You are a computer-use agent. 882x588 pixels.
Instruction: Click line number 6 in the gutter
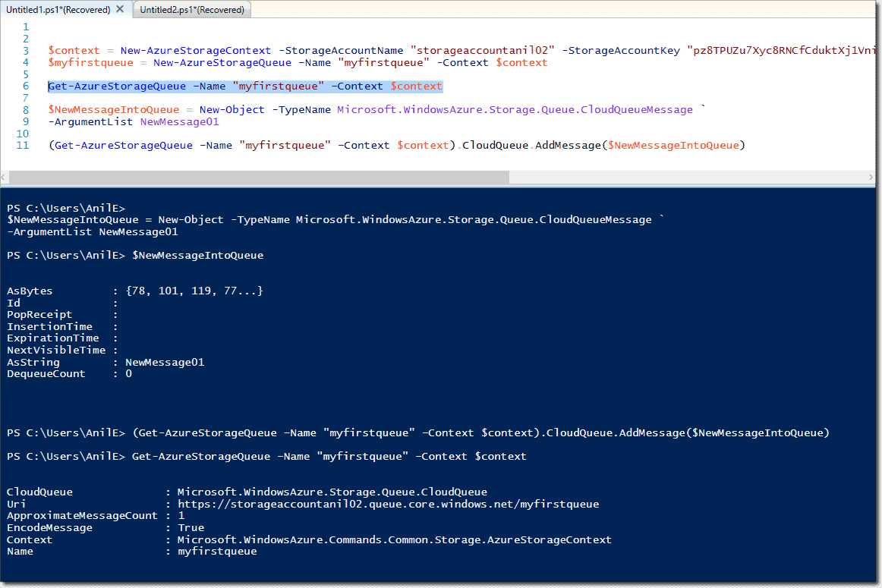click(25, 86)
